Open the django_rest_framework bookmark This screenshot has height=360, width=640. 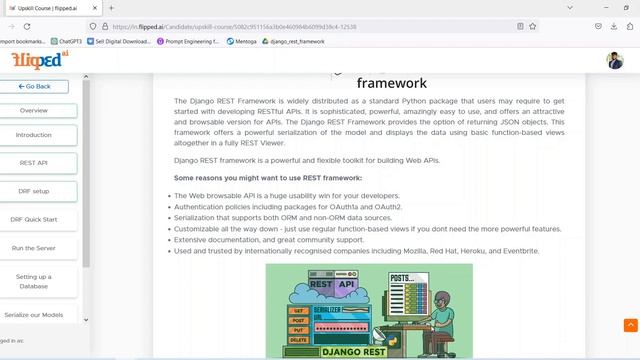click(293, 41)
